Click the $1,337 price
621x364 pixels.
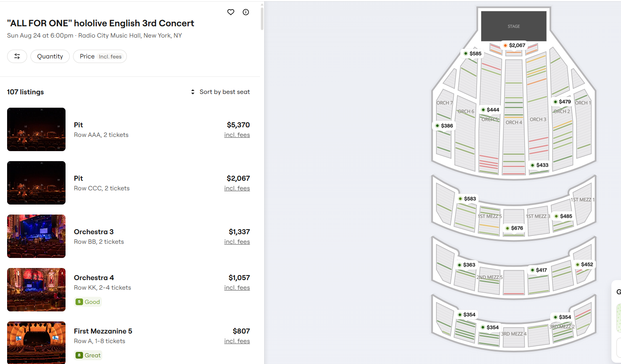click(x=239, y=232)
